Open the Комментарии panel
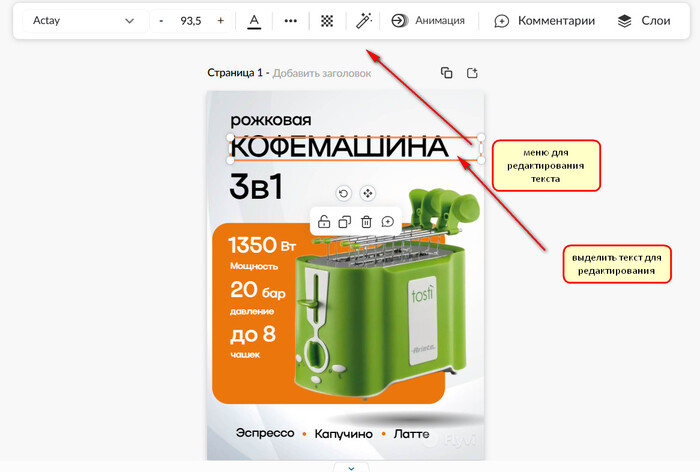 [544, 21]
